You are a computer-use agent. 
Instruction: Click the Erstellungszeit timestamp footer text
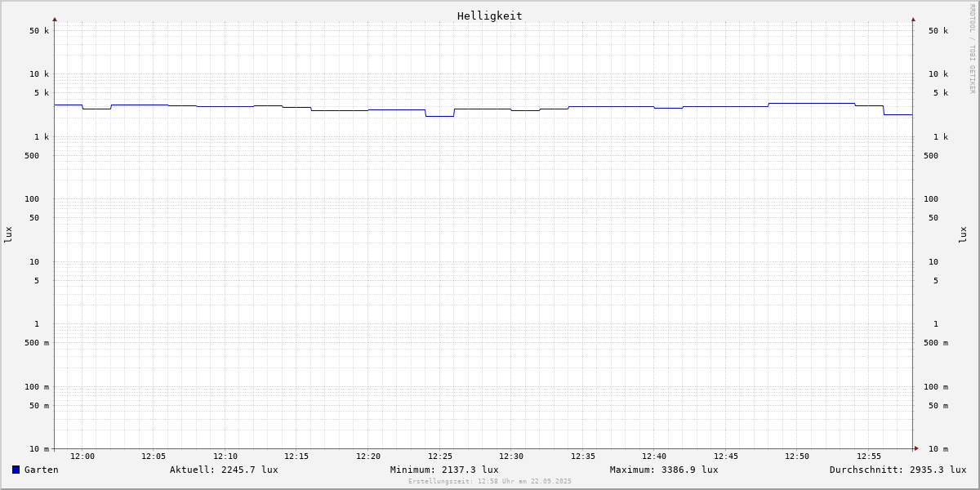(x=490, y=482)
